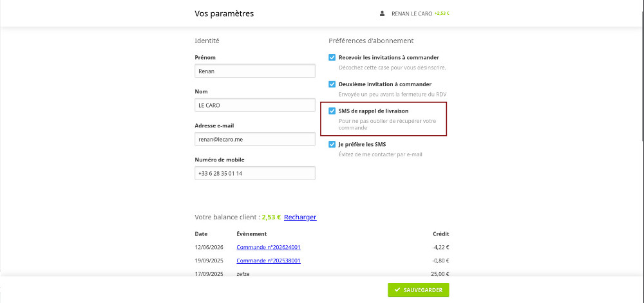Viewport: 644px width, 303px height.
Task: Click the Prénom input field
Action: [255, 71]
